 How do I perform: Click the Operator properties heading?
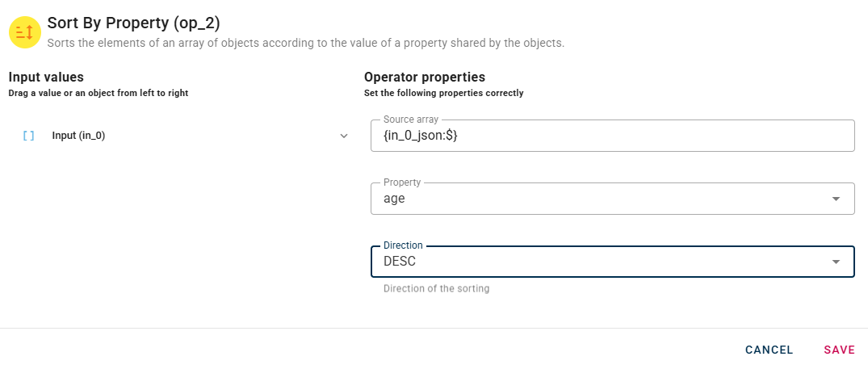(x=425, y=78)
